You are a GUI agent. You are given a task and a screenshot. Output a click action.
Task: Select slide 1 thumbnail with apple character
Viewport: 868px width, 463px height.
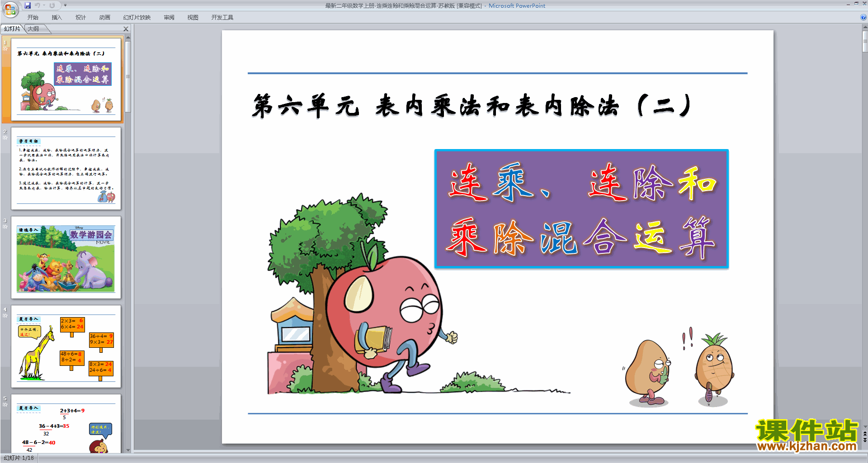click(66, 80)
